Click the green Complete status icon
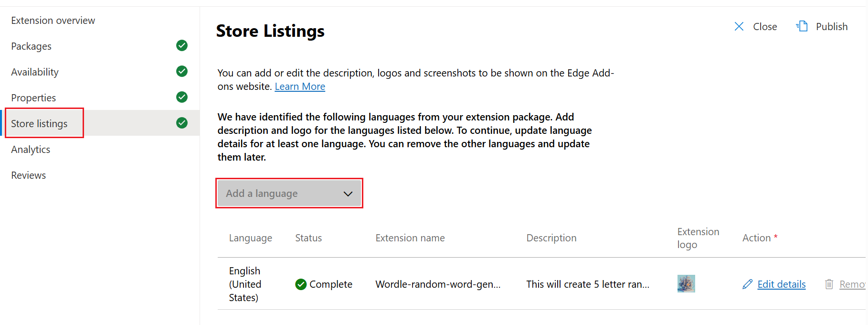The width and height of the screenshot is (868, 325). pos(301,284)
